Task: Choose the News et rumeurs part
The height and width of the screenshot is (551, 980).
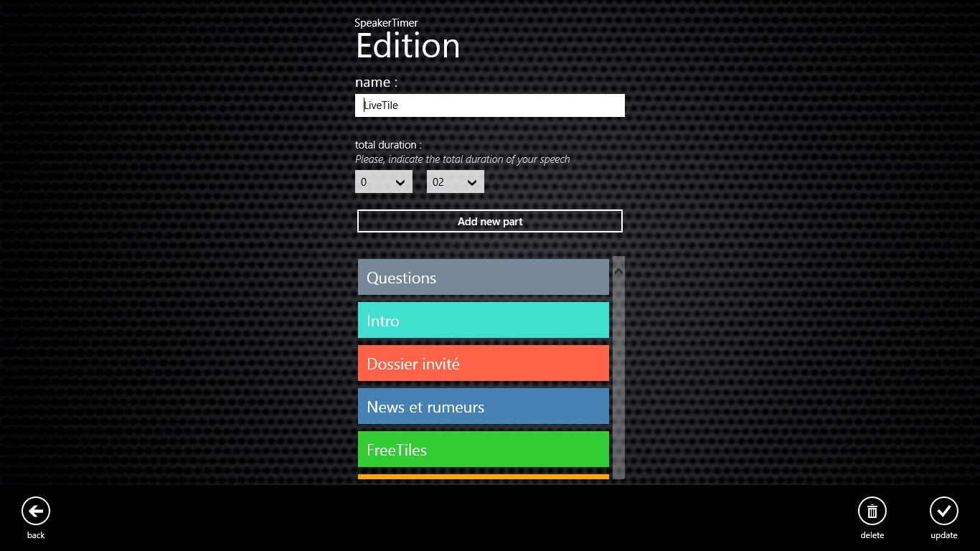Action: click(x=483, y=407)
